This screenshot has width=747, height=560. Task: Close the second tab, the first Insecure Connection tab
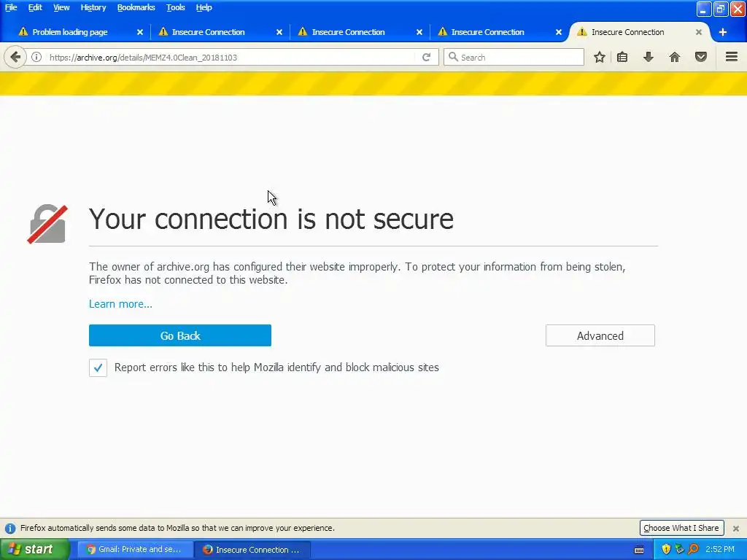[x=279, y=32]
